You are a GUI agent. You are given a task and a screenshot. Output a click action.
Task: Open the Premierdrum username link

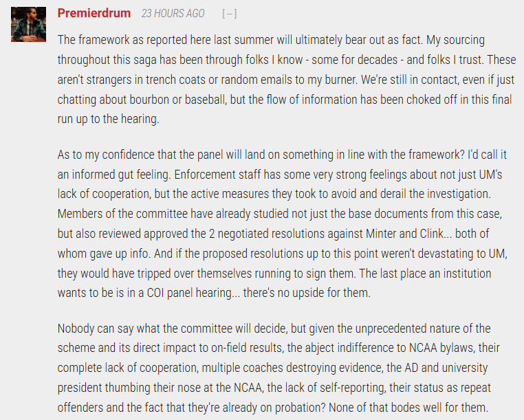pos(94,13)
